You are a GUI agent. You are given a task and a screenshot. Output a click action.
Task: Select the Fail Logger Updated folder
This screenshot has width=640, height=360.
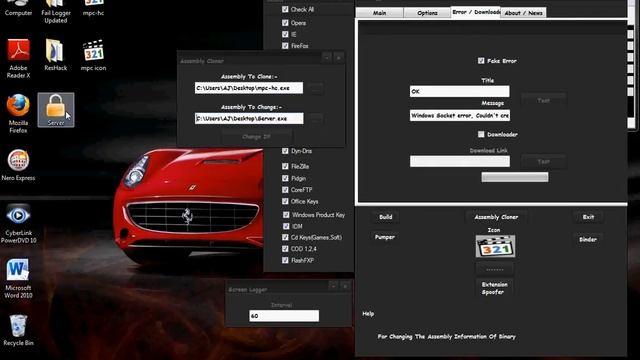tap(56, 12)
